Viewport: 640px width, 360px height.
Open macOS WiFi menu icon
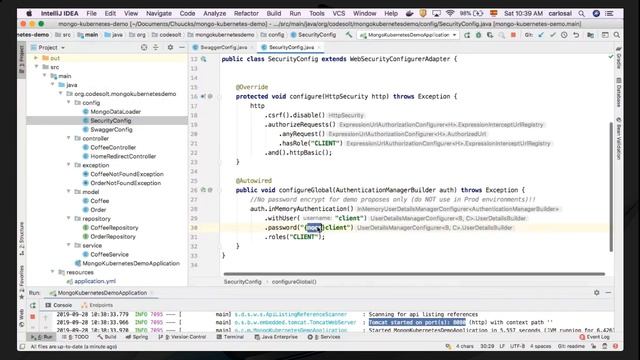450,13
